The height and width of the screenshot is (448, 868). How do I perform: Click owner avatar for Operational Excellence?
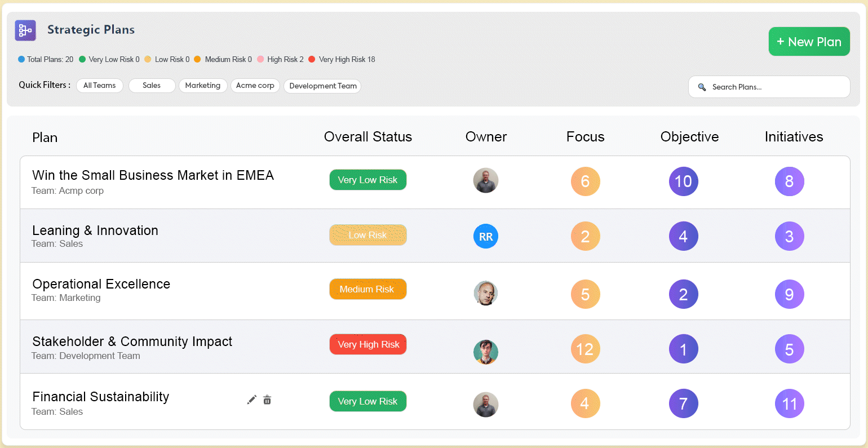point(486,293)
